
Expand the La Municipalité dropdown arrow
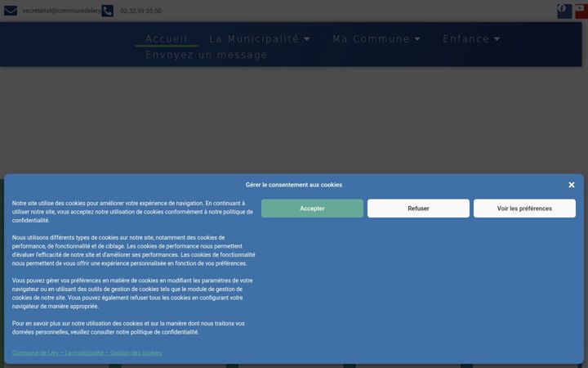tap(307, 39)
